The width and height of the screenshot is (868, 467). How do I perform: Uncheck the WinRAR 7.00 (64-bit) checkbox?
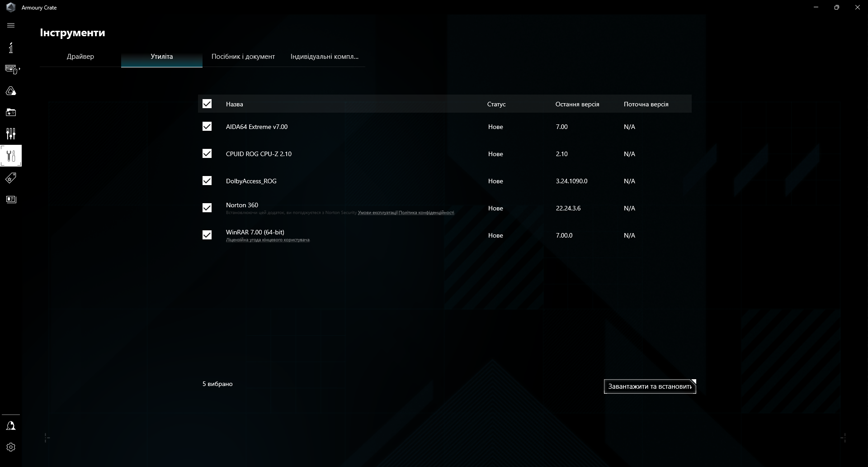point(207,235)
